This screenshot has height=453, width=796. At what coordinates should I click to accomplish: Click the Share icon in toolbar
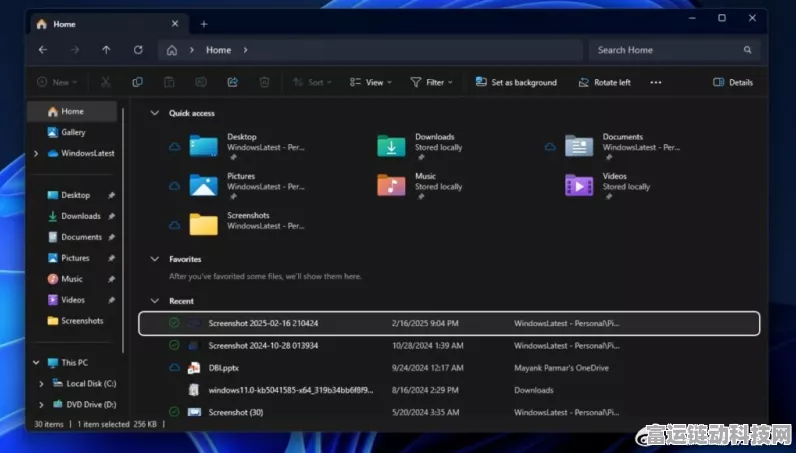coord(233,82)
